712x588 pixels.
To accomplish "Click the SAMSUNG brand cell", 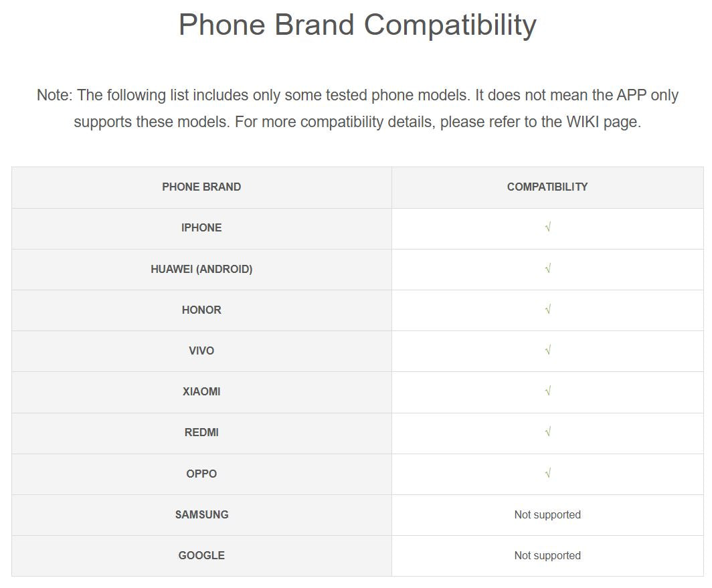I will coord(201,514).
